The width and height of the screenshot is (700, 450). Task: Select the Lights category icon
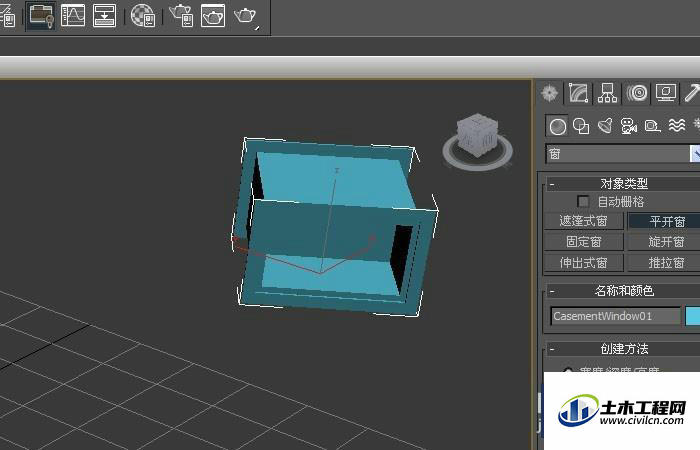coord(605,126)
